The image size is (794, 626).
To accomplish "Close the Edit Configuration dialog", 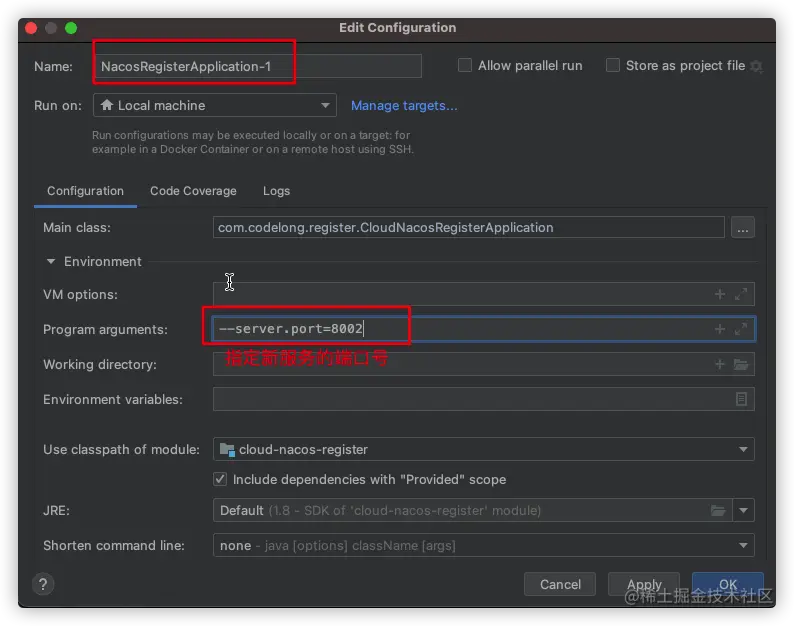I will [31, 28].
